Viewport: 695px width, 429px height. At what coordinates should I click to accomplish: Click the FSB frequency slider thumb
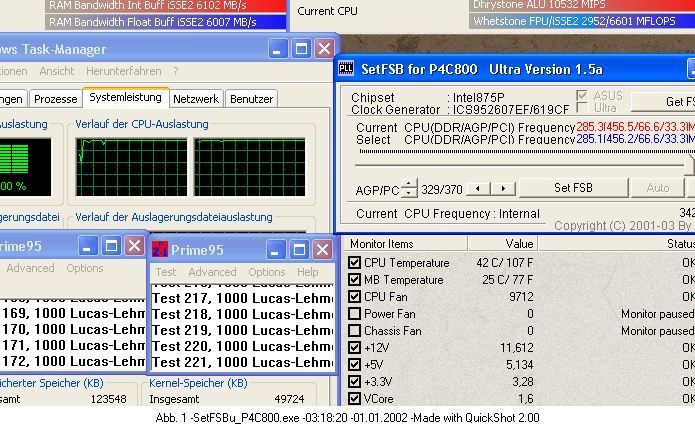[x=690, y=164]
